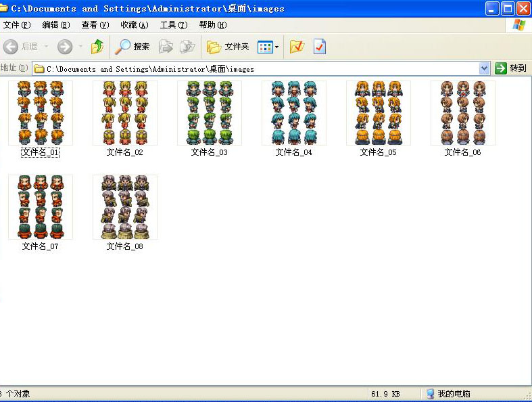Open the Forward button history dropdown
Viewport: 532px width, 402px height.
[80, 47]
